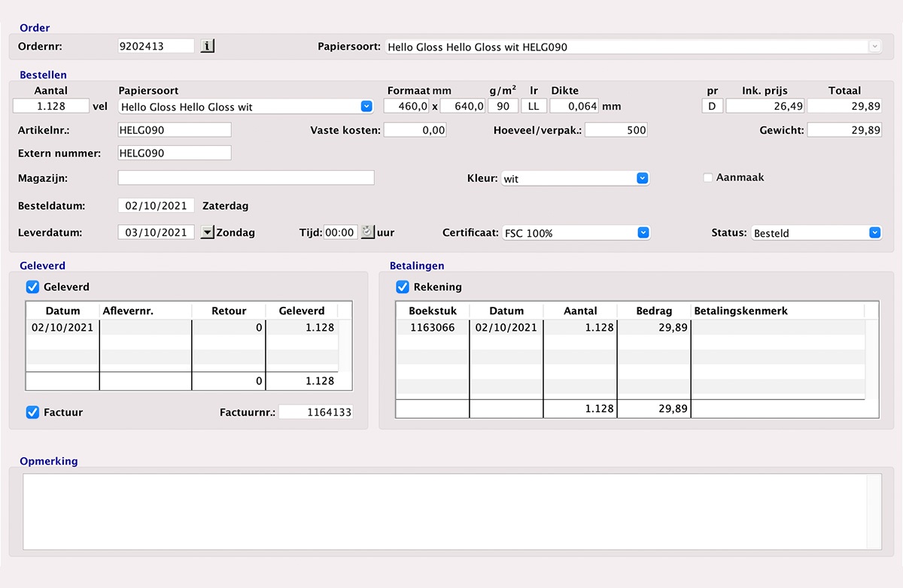Click the Leverdatum date field
The image size is (903, 588).
[x=157, y=232]
